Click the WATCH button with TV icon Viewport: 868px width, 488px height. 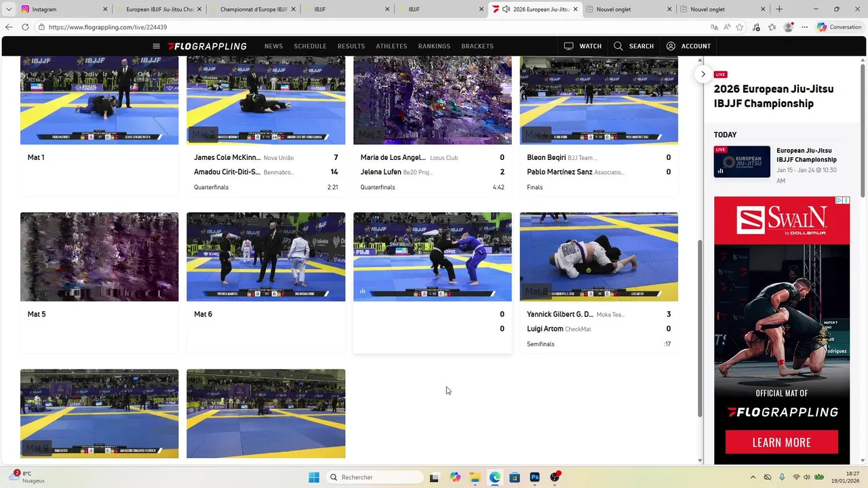pyautogui.click(x=583, y=46)
